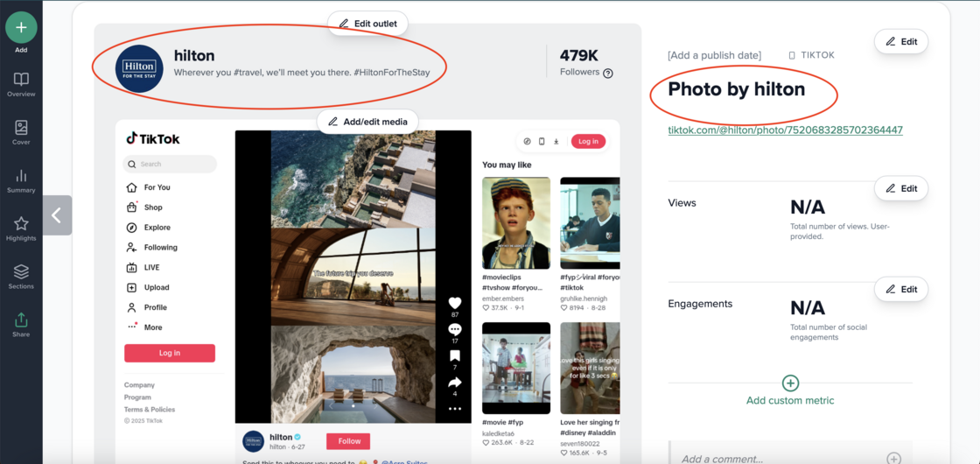The height and width of the screenshot is (464, 980).
Task: Open the Sections sidebar item
Action: click(21, 278)
